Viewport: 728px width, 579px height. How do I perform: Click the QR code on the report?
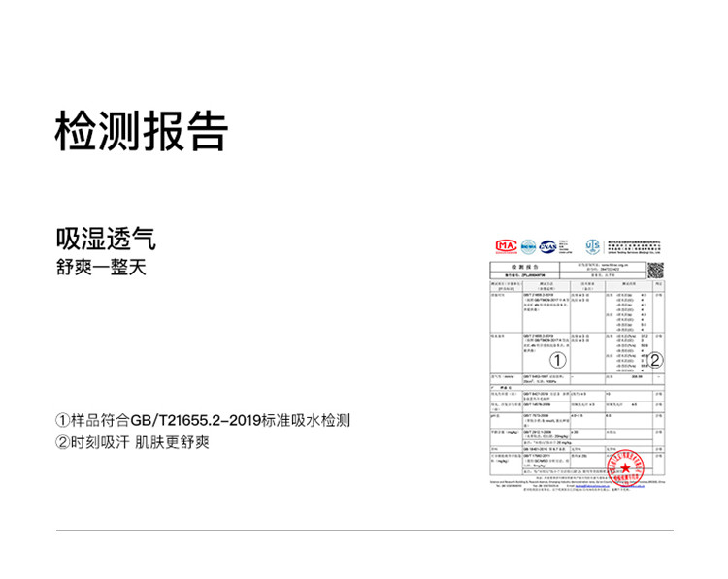pyautogui.click(x=655, y=270)
